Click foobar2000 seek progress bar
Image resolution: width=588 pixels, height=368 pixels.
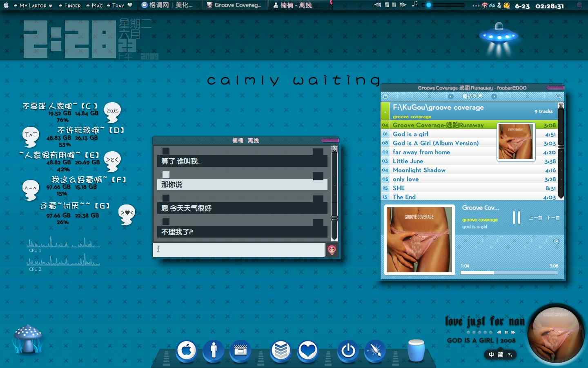coord(509,272)
